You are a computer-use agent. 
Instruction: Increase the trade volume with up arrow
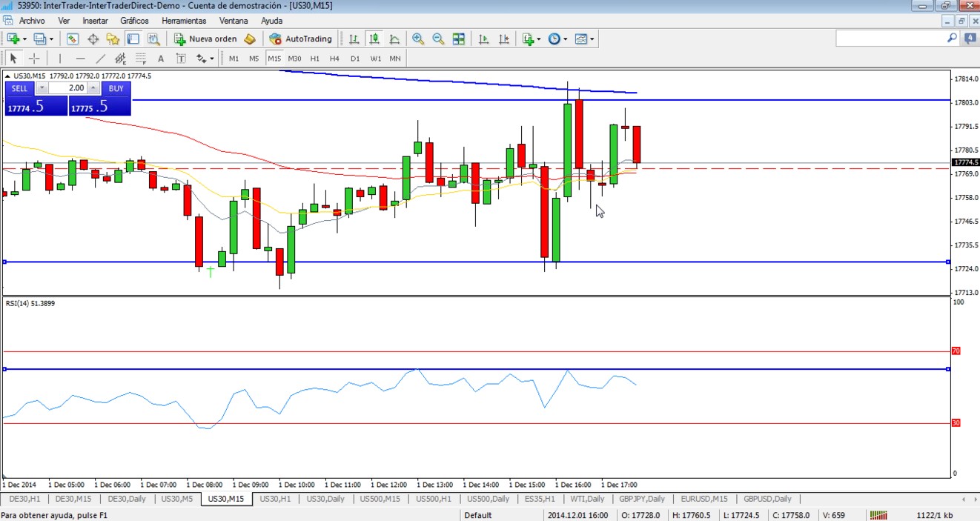tap(93, 88)
